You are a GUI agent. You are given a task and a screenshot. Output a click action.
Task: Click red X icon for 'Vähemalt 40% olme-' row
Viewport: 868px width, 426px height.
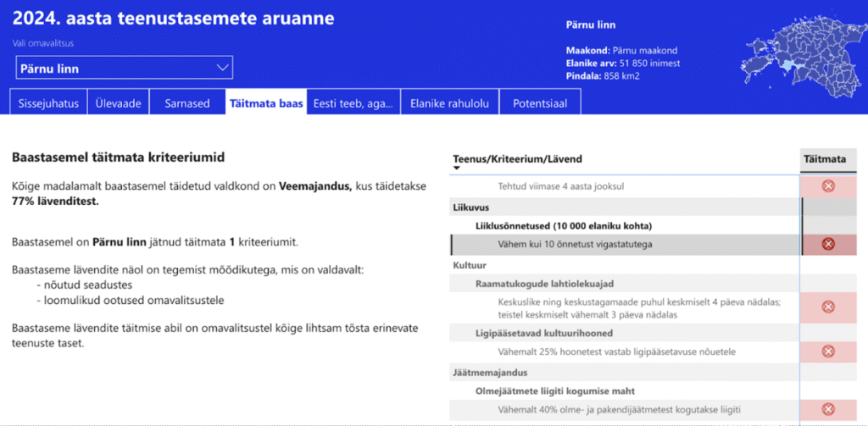[x=828, y=410]
